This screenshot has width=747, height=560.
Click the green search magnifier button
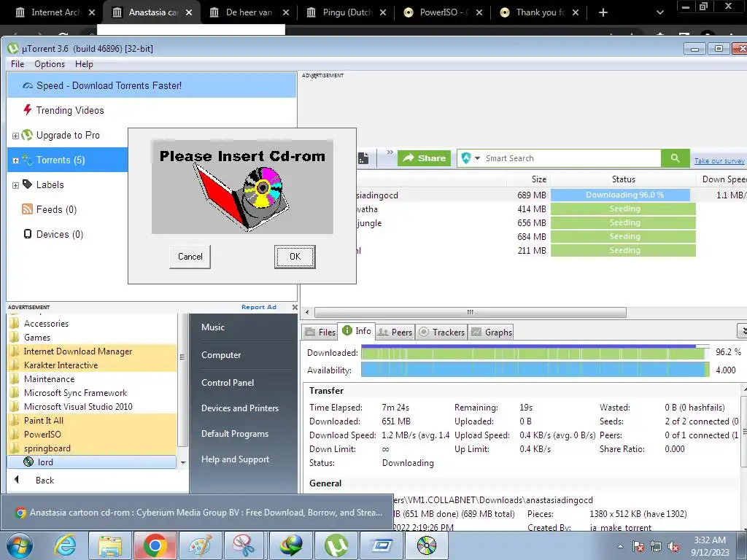675,158
